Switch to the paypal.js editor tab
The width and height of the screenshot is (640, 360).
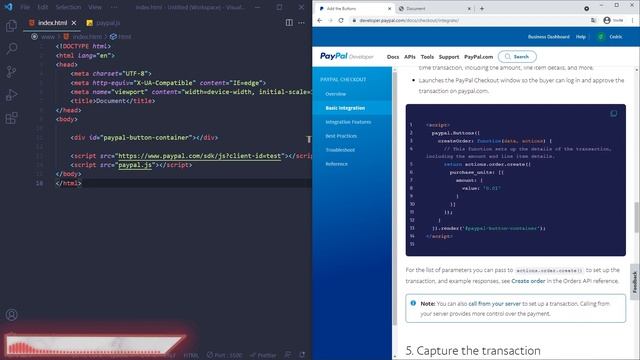pyautogui.click(x=103, y=23)
